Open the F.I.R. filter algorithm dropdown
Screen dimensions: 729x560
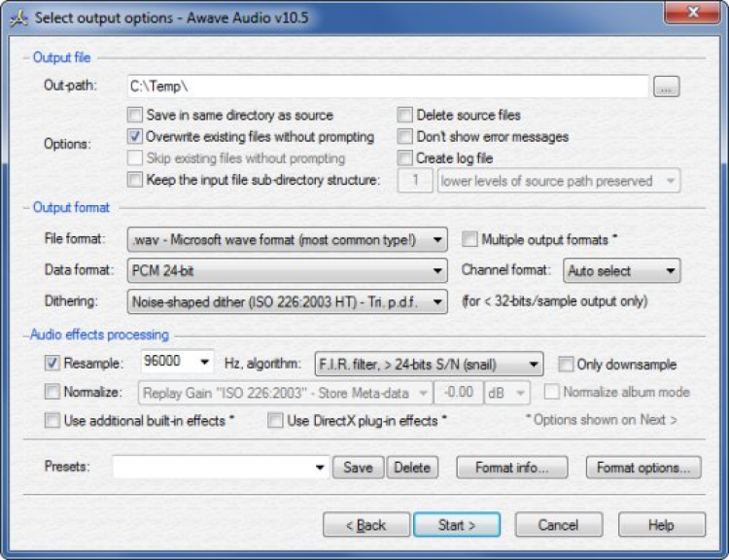tap(429, 365)
